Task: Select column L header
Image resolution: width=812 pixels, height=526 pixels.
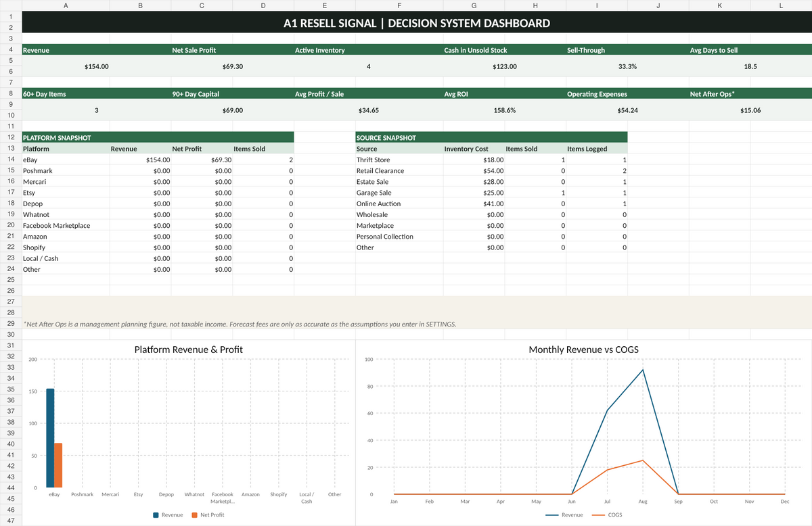Action: pyautogui.click(x=781, y=5)
